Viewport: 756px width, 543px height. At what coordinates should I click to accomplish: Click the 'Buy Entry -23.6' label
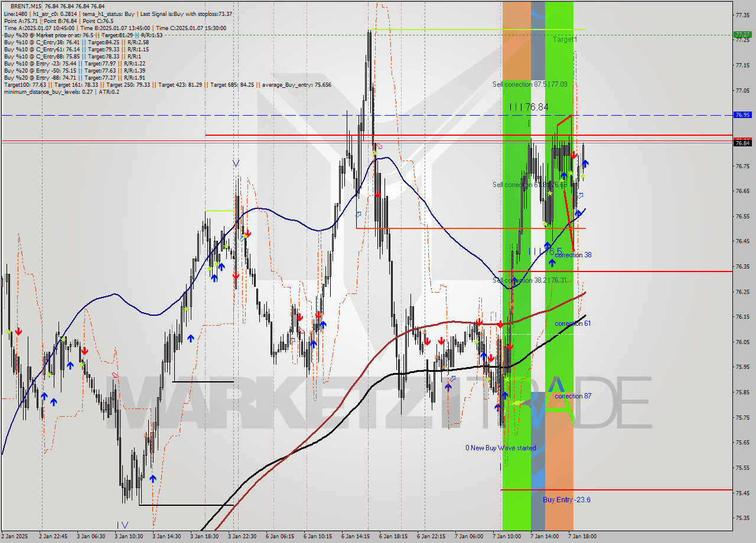point(566,499)
